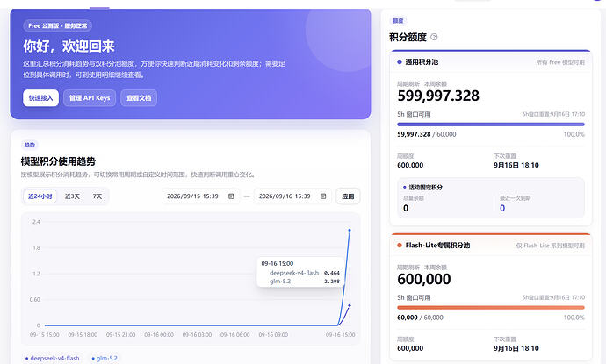Switch to the 近3天 range tab
The height and width of the screenshot is (364, 606).
click(x=72, y=196)
